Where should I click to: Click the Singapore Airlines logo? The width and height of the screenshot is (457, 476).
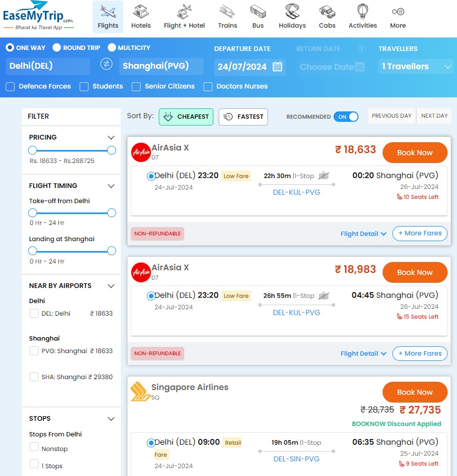tap(140, 391)
